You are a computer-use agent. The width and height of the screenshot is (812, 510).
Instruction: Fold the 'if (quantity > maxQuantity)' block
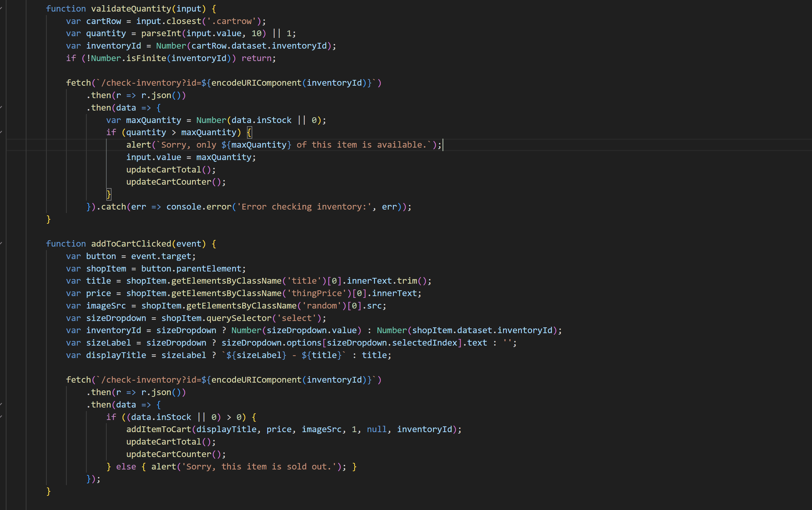click(1, 133)
